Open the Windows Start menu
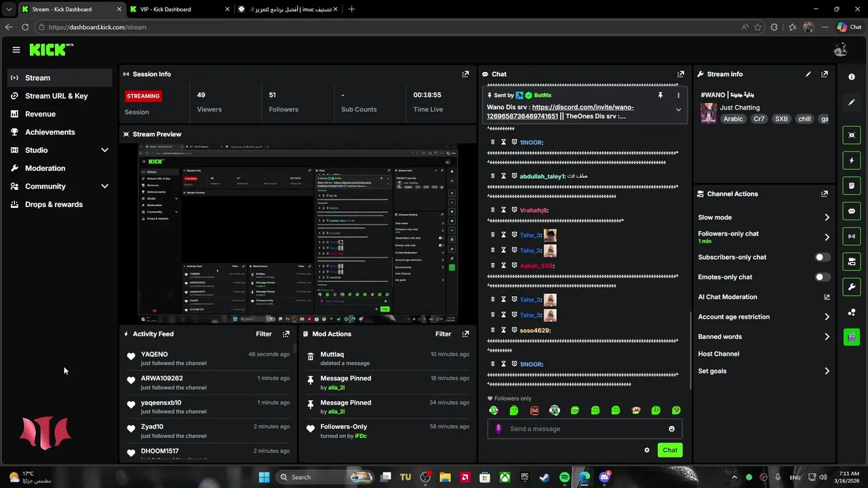 [x=264, y=477]
